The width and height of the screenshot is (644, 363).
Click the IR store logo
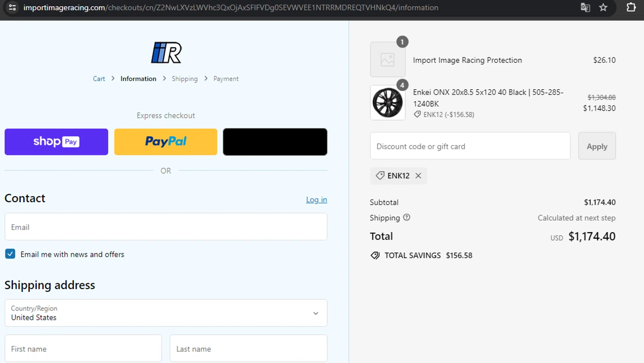tap(166, 53)
